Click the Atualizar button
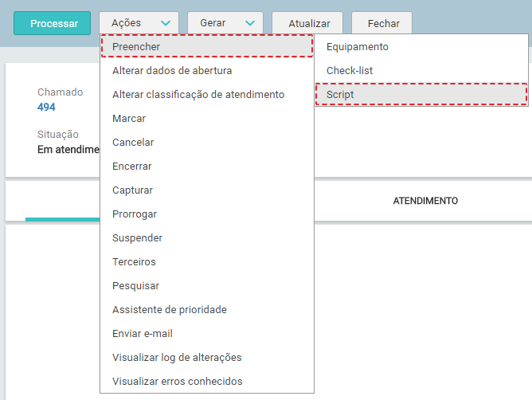This screenshot has height=400, width=532. coord(307,23)
